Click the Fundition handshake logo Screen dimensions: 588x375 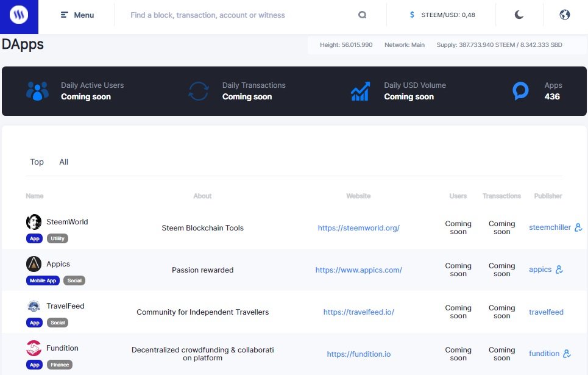[x=34, y=348]
